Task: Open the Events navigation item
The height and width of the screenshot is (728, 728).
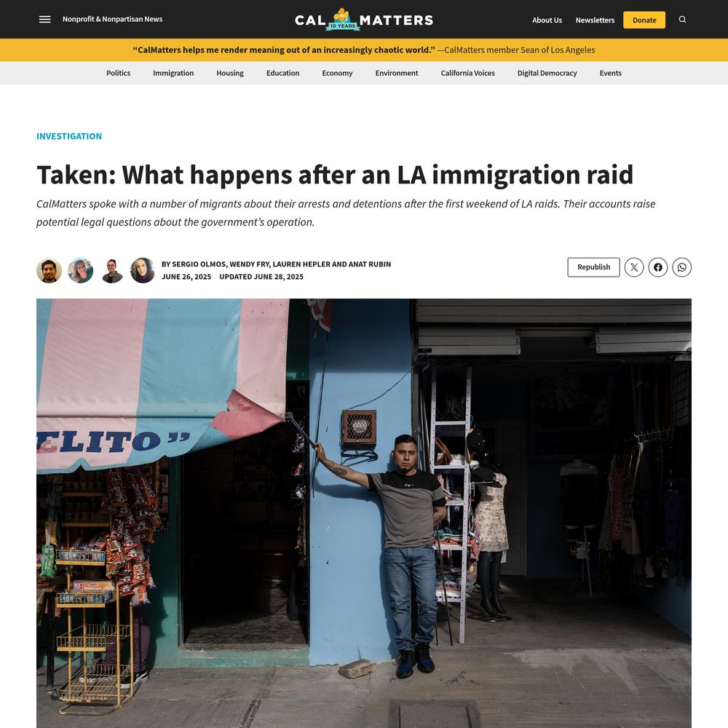Action: click(610, 73)
